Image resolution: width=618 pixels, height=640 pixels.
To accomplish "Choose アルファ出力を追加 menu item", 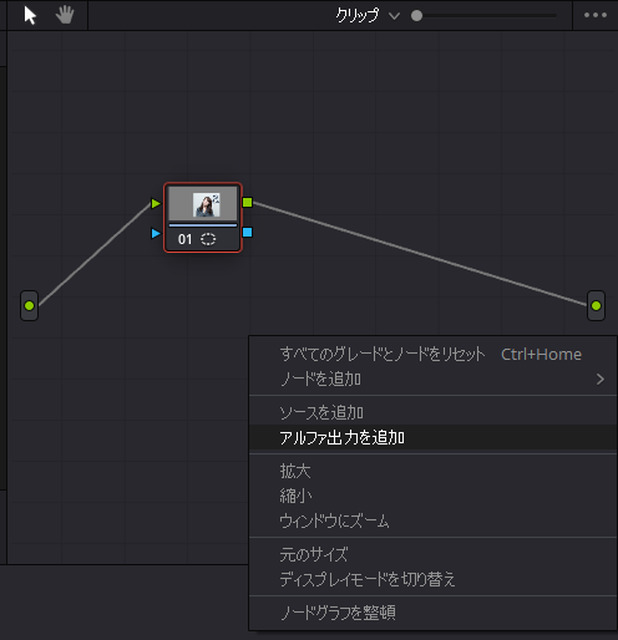I will pyautogui.click(x=433, y=438).
